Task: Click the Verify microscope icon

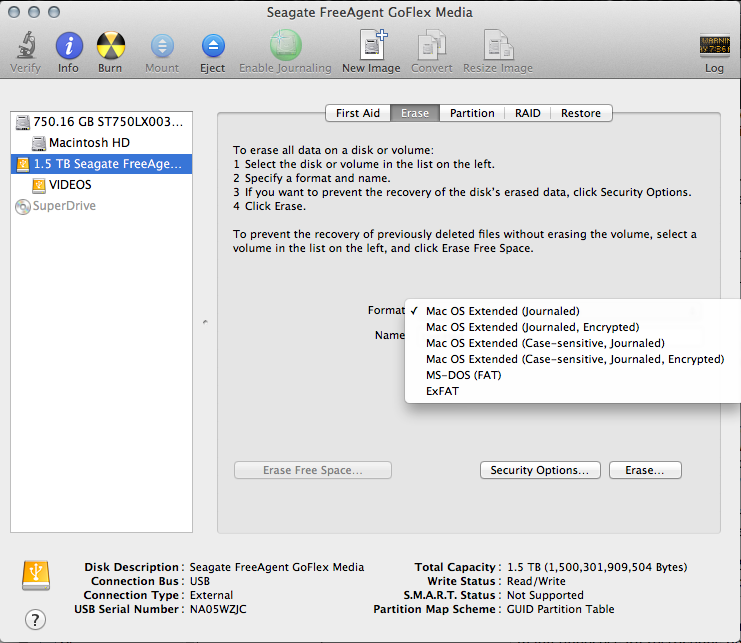Action: [26, 45]
